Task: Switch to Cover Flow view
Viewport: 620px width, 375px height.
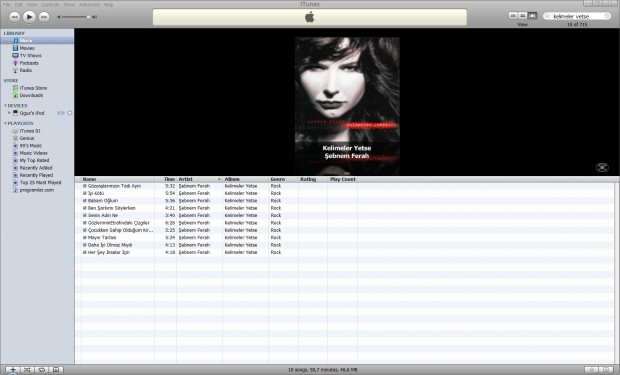Action: tap(532, 15)
